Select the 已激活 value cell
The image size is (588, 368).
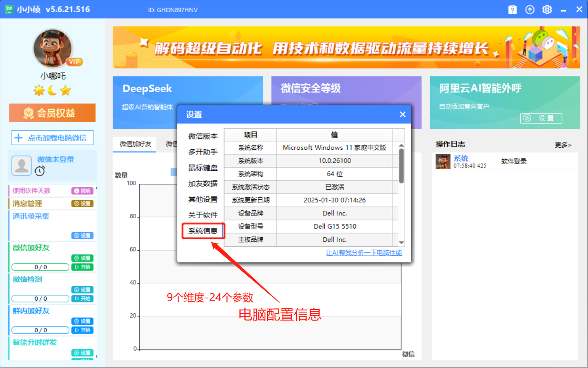[334, 187]
